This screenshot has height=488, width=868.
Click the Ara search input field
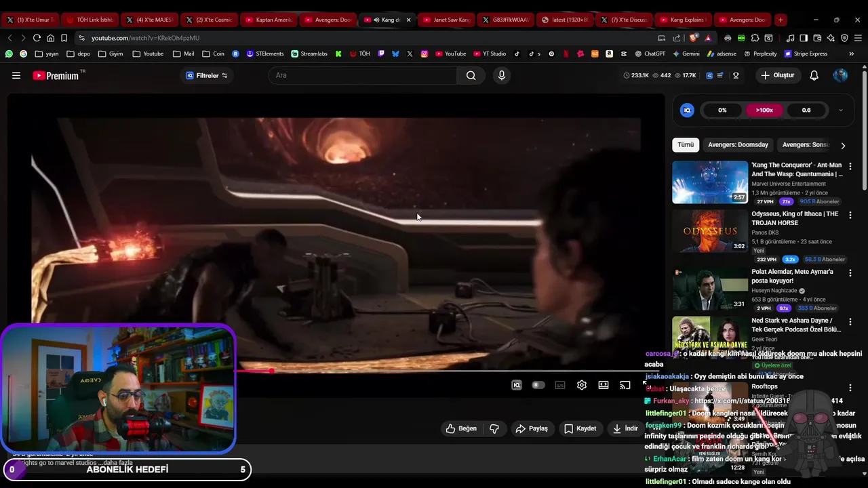[363, 75]
